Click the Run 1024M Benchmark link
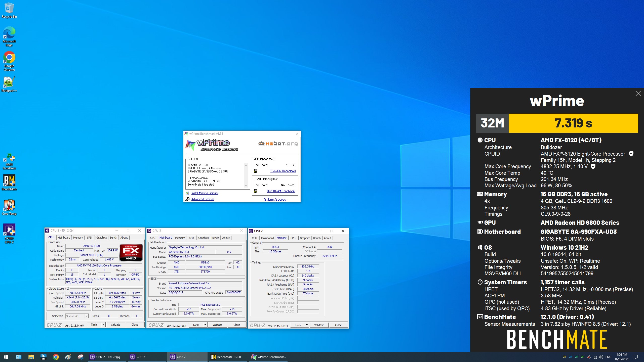Image resolution: width=644 pixels, height=362 pixels. 281,191
